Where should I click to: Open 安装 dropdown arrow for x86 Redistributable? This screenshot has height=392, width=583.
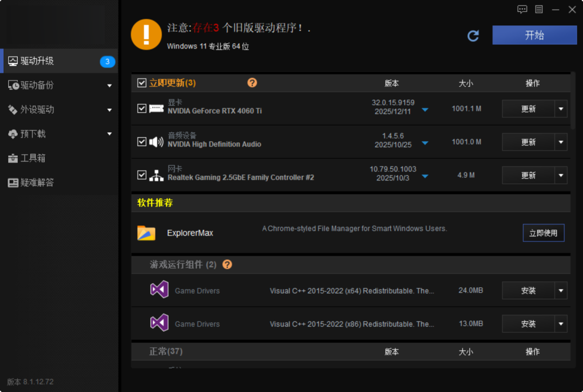561,324
